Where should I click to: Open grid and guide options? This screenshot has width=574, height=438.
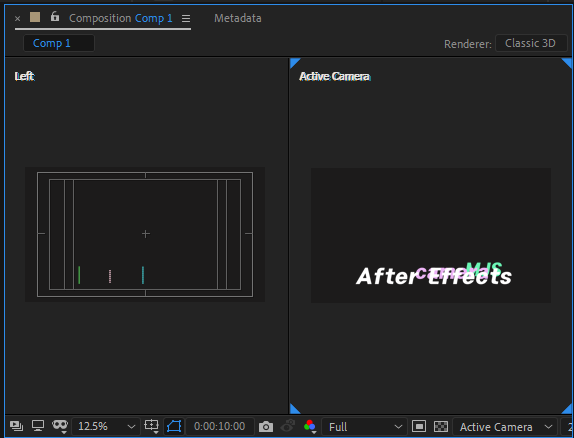151,426
